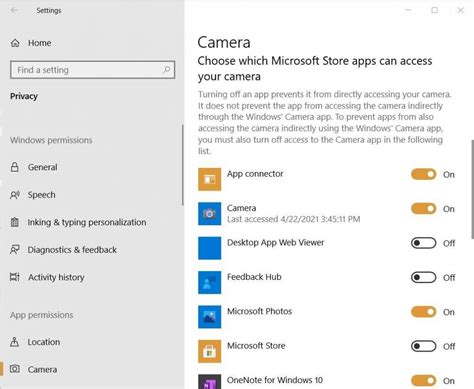Click the Speech icon

pos(15,195)
